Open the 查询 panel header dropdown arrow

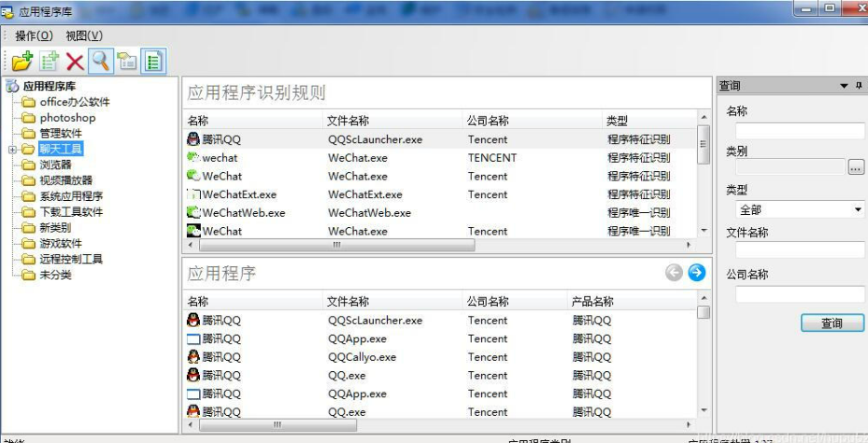844,86
